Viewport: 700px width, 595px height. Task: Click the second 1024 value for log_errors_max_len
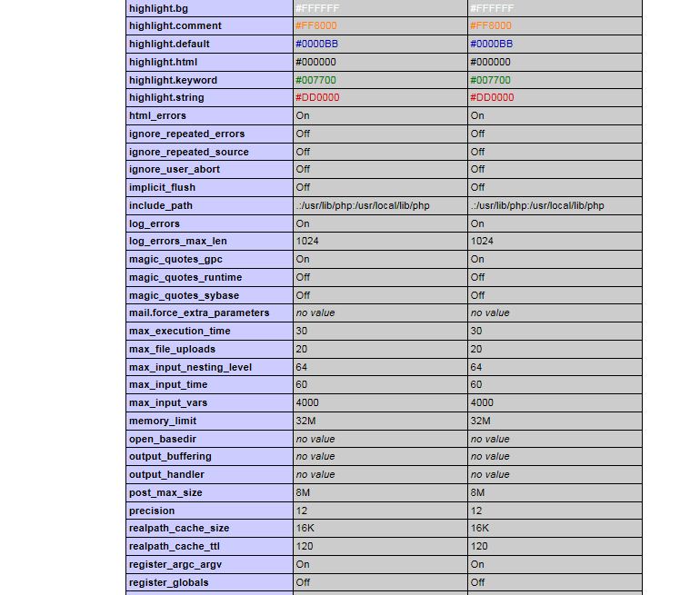(482, 242)
